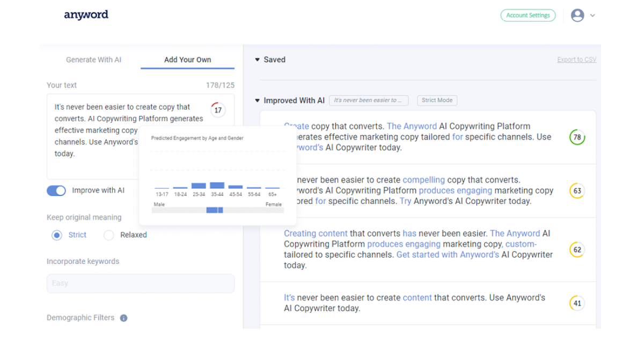Open the account dropdown chevron
The width and height of the screenshot is (644, 338).
point(592,16)
